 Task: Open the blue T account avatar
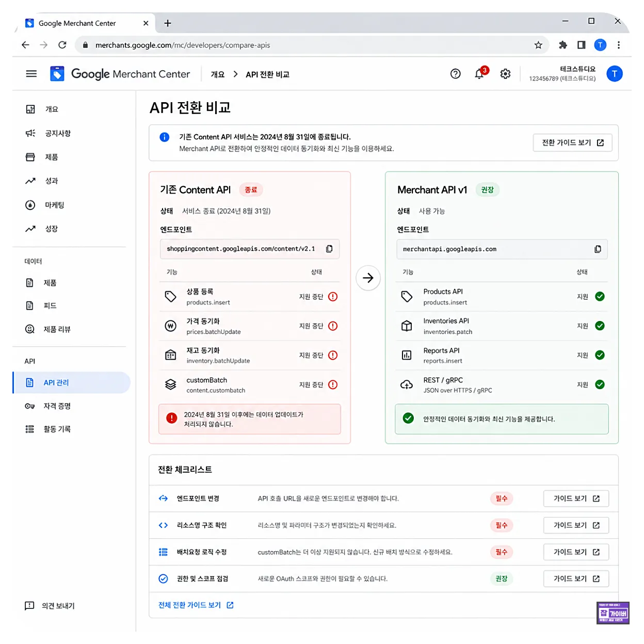click(x=614, y=74)
